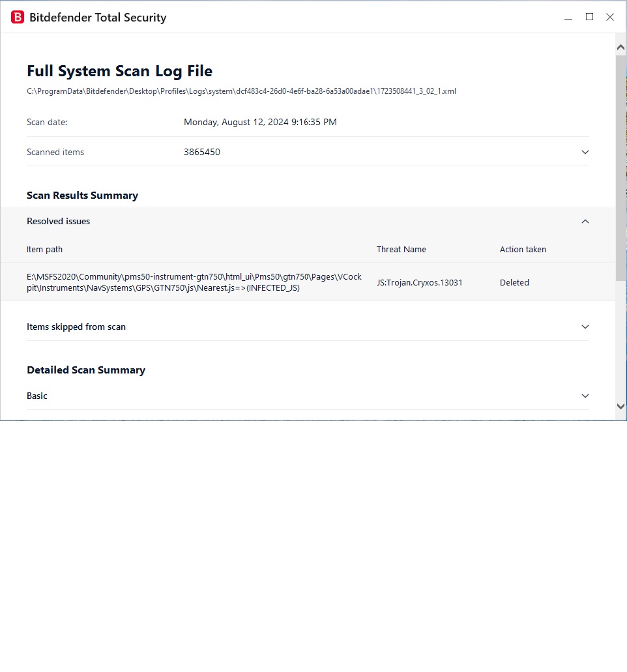Collapse the Resolved issues section chevron

coord(585,221)
